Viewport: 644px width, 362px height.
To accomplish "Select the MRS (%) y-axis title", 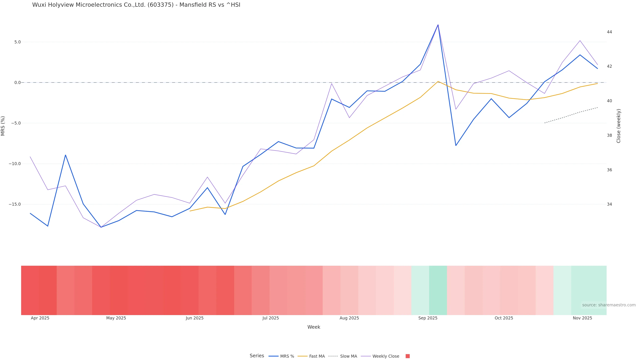I will point(3,126).
